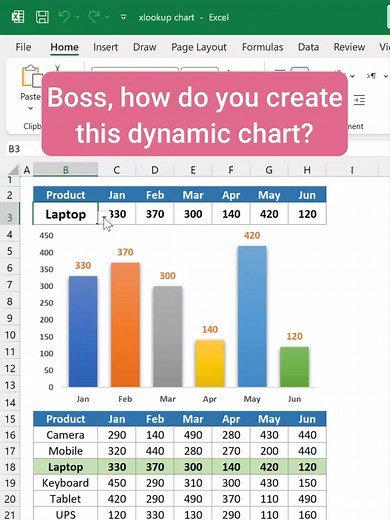Click the 140 data label above Apr bar
Screen dimensions: 390x520
(210, 329)
